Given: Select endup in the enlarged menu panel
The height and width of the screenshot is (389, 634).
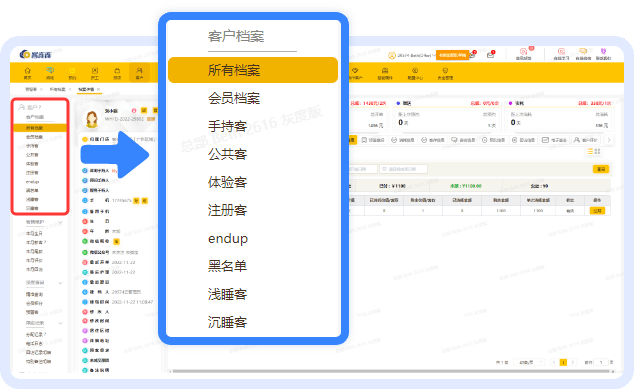Looking at the screenshot, I should 228,239.
